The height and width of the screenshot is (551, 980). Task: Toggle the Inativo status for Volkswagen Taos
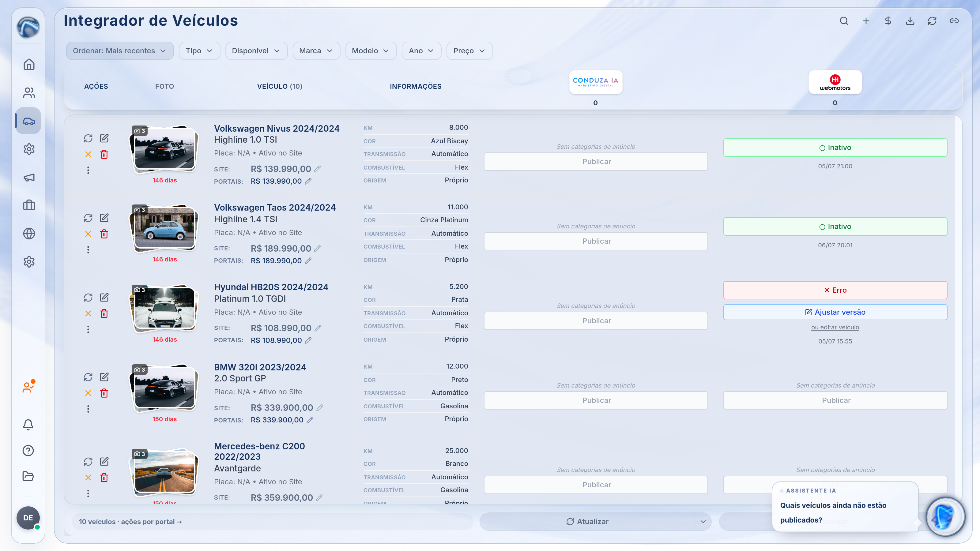tap(835, 227)
